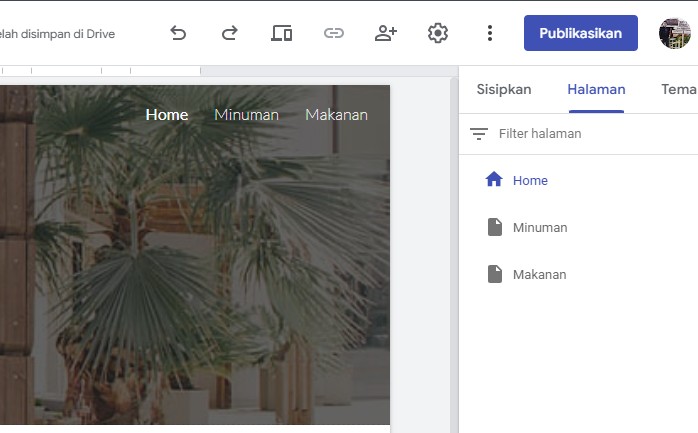
Task: Click the blue home icon in page list
Action: 494,179
